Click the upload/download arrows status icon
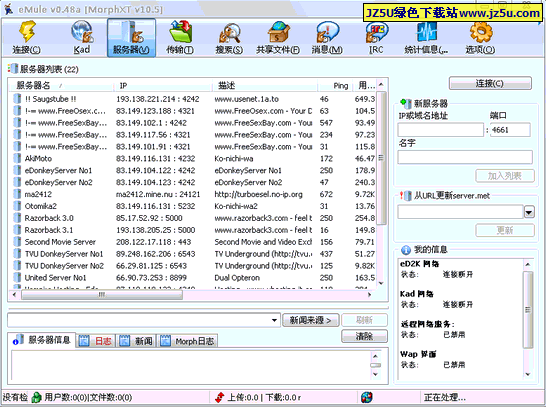The width and height of the screenshot is (546, 407). (220, 397)
